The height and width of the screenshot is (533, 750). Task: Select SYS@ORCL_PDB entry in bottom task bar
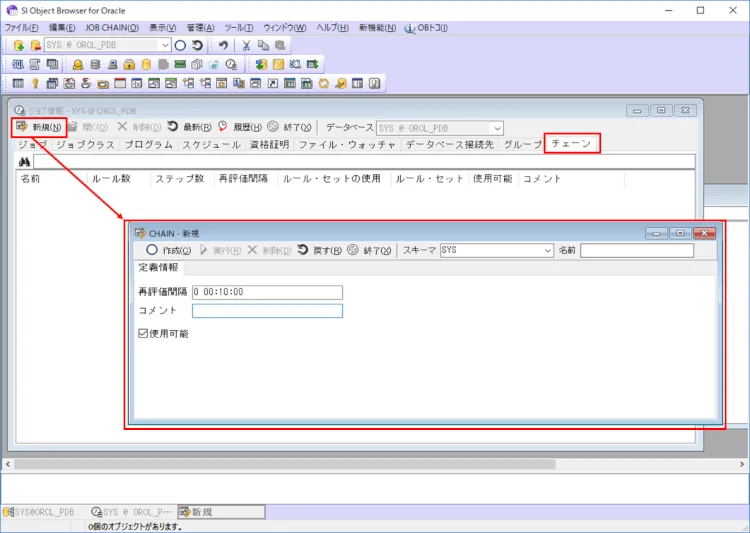click(39, 512)
